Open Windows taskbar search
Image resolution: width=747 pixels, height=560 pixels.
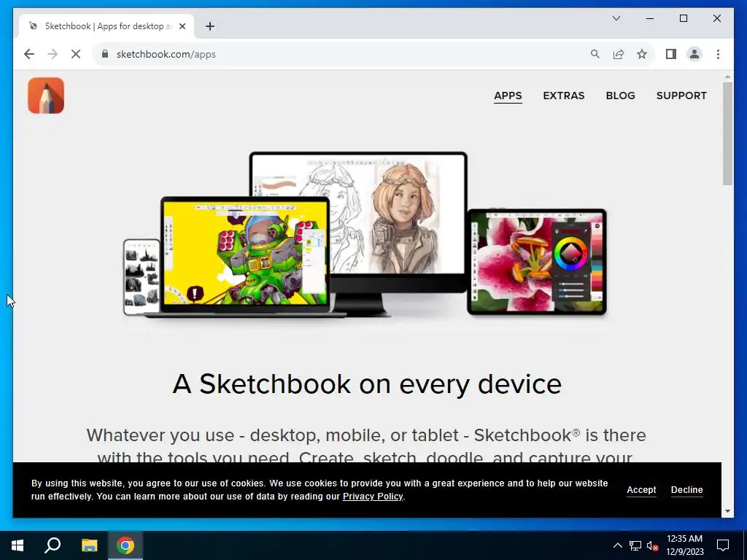[x=53, y=545]
